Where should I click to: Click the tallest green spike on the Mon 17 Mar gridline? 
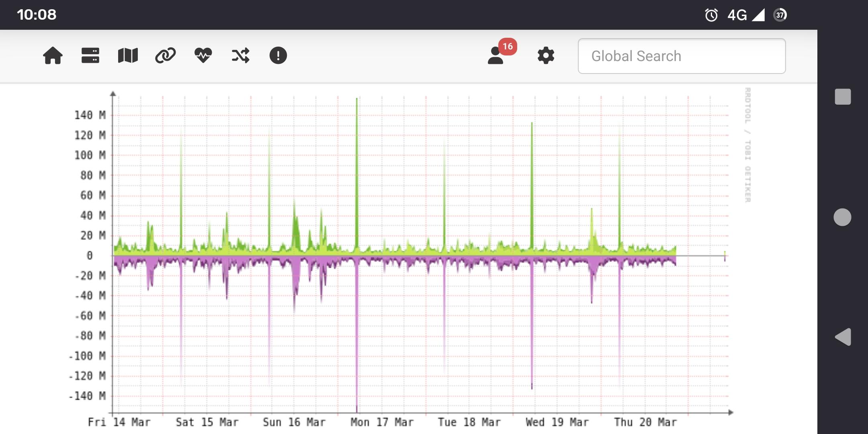click(x=356, y=161)
